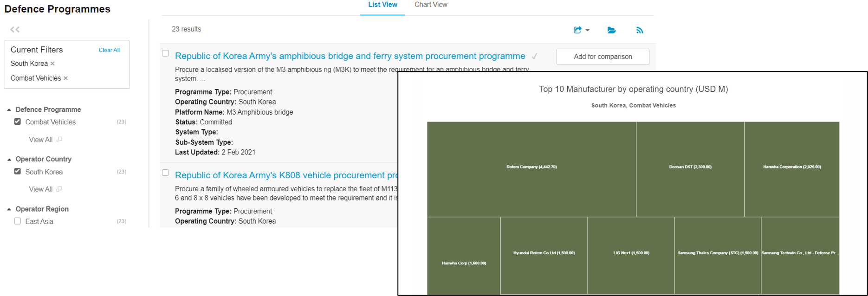The width and height of the screenshot is (868, 296).
Task: Click the South Korea count (23)
Action: (x=121, y=172)
